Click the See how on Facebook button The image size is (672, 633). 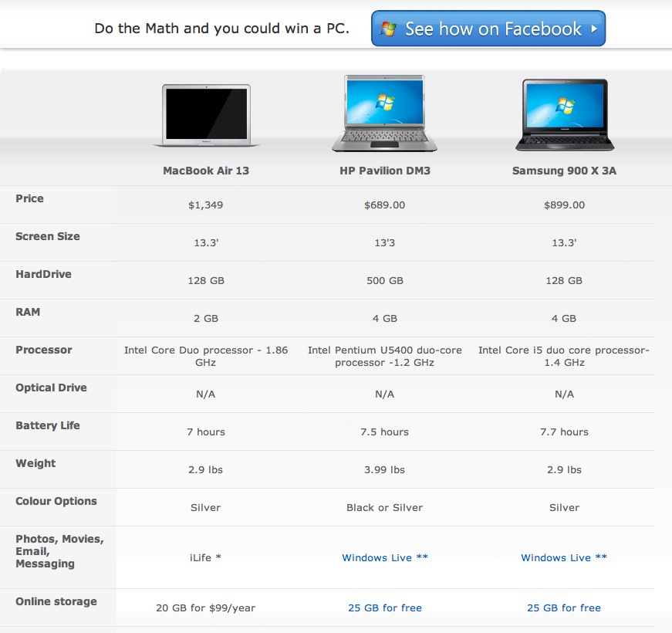coord(488,29)
